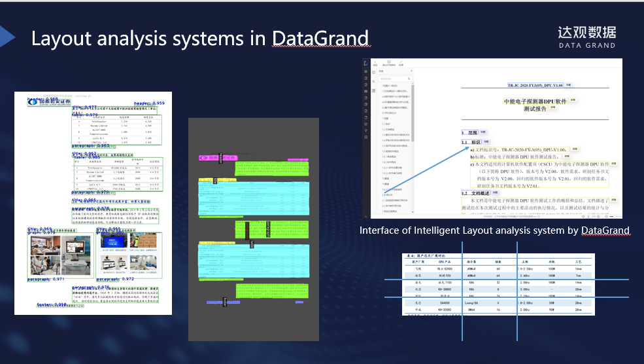Click the Data Grand logo at slide top-right
The width and height of the screenshot is (644, 364).
(x=586, y=37)
